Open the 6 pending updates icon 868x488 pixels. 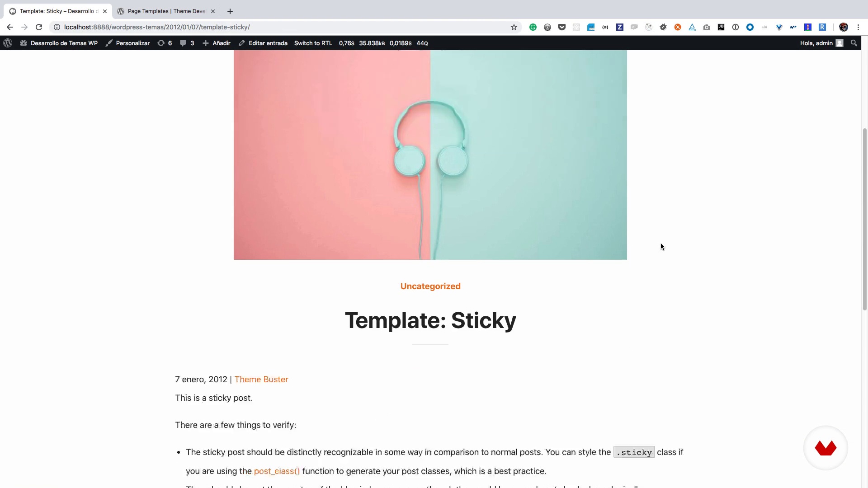pyautogui.click(x=165, y=43)
